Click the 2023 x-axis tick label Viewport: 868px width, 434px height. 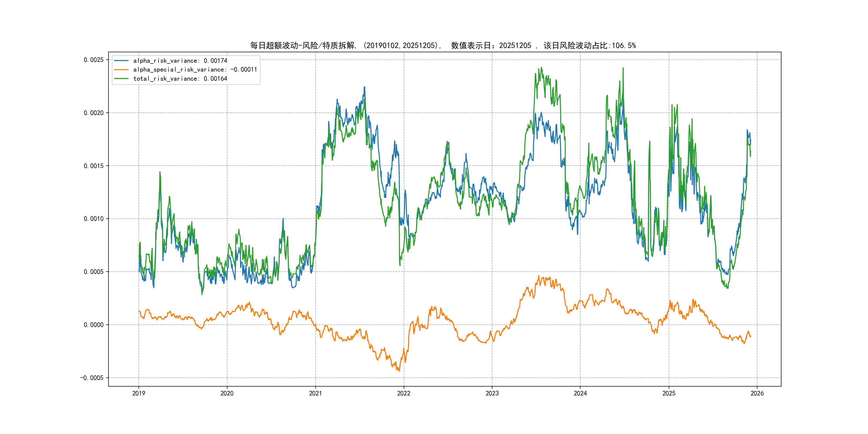[492, 393]
